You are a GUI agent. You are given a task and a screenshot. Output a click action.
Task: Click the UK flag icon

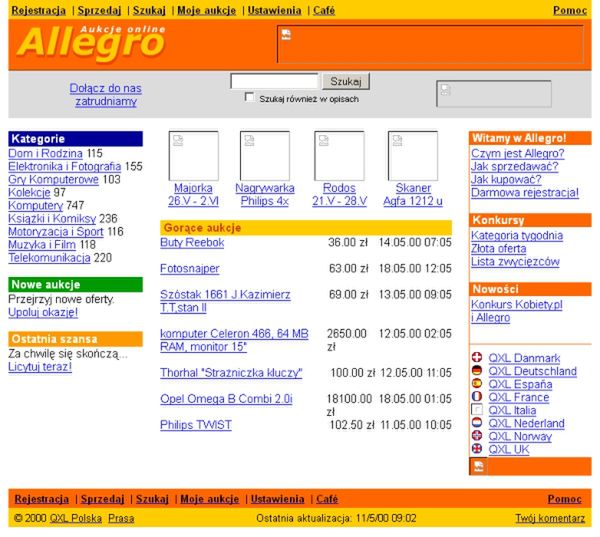[x=477, y=449]
